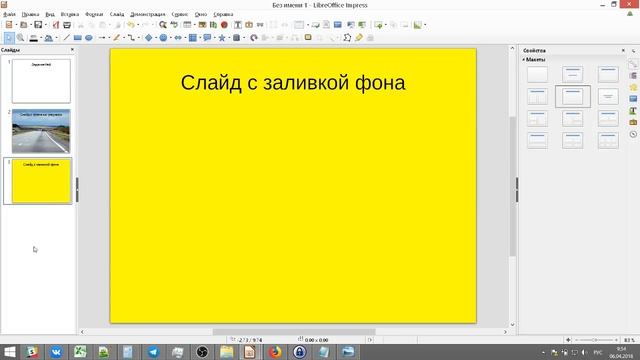
Task: Open the Правка menu
Action: click(30, 14)
